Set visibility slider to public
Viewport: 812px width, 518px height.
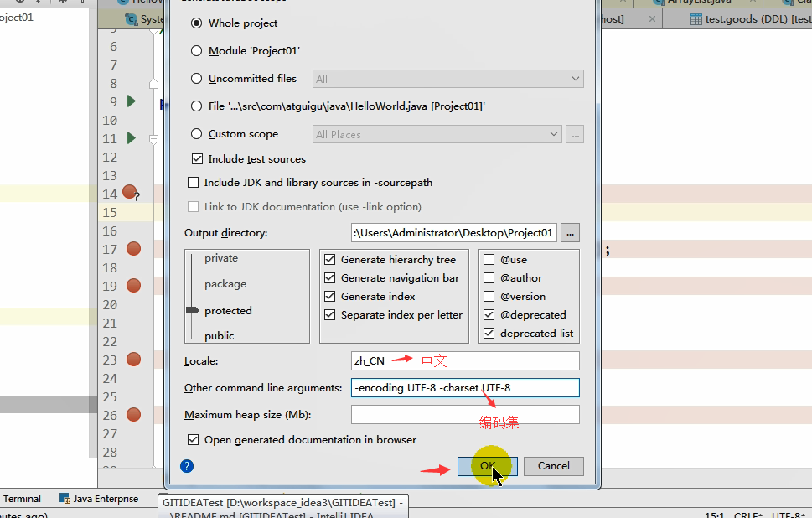(219, 335)
